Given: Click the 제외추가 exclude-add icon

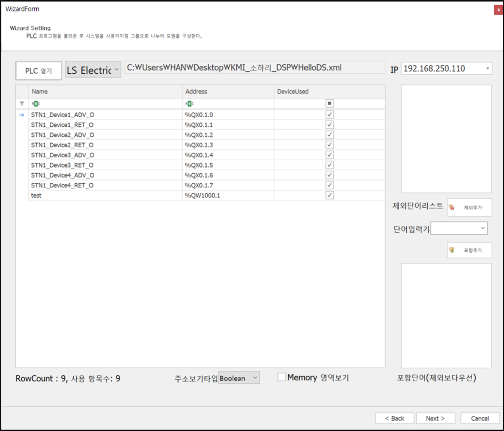Looking at the screenshot, I should pyautogui.click(x=452, y=207).
